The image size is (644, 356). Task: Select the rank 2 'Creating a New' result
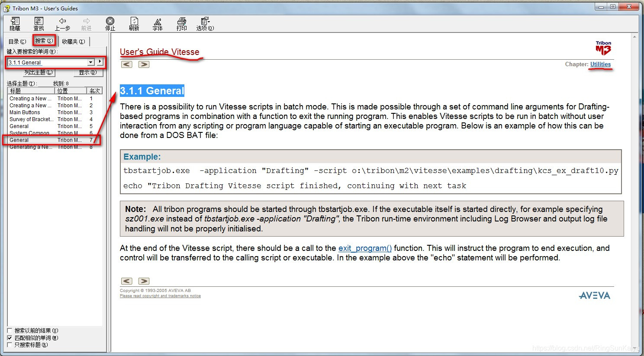(x=55, y=106)
